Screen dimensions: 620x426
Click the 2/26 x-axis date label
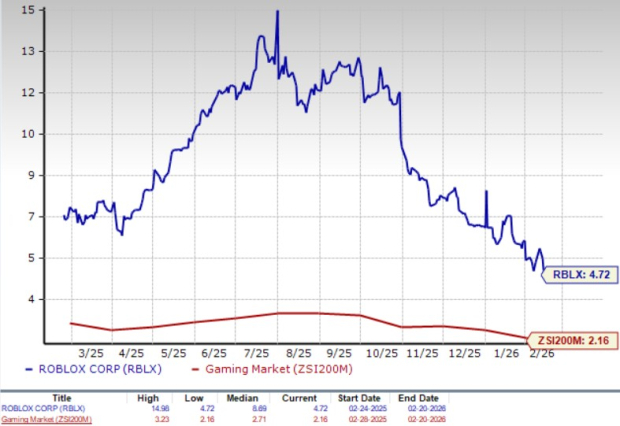coord(543,353)
